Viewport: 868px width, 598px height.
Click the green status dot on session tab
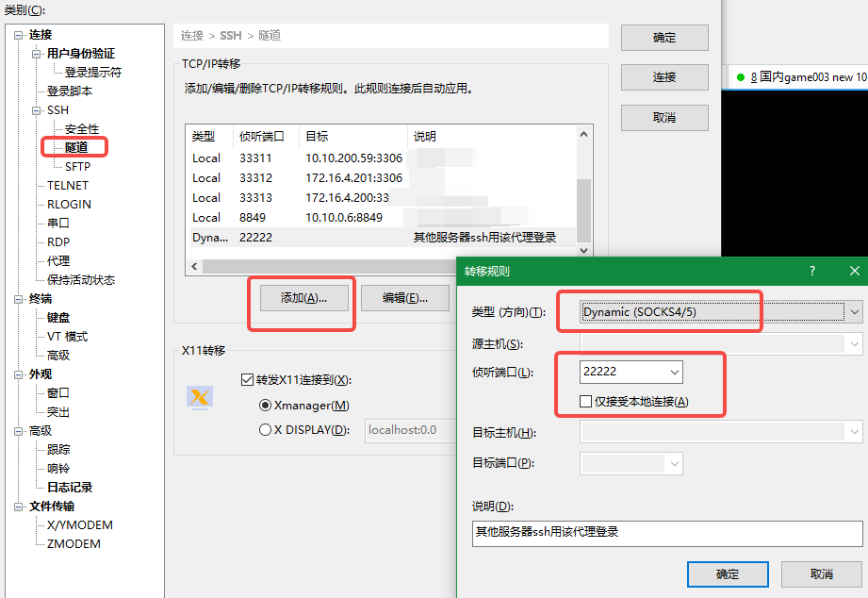tap(740, 77)
